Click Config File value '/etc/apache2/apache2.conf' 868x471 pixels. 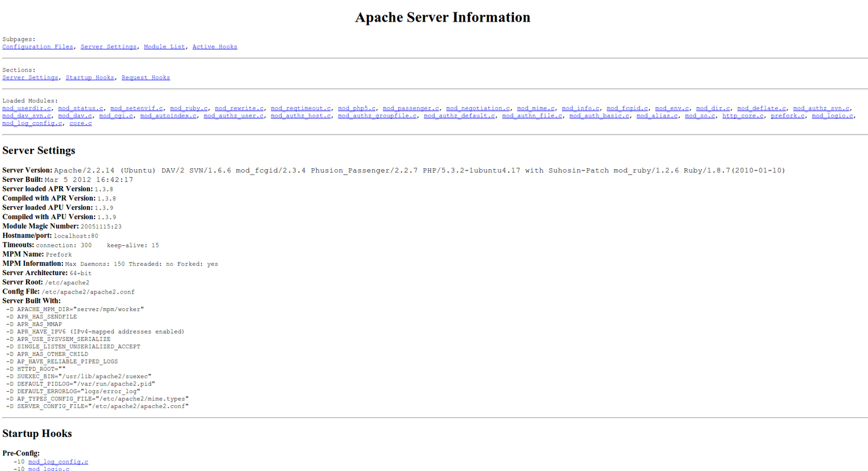click(x=88, y=292)
